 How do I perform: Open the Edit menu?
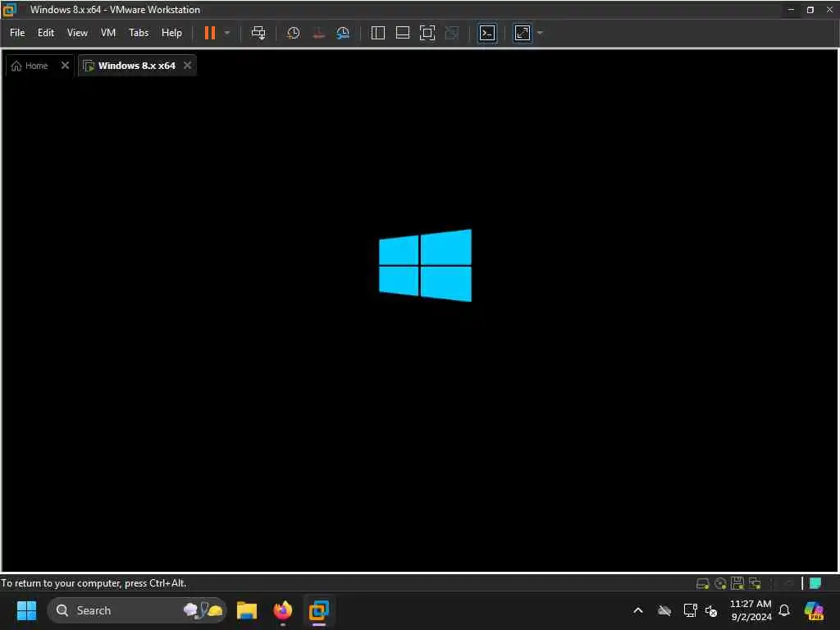46,33
